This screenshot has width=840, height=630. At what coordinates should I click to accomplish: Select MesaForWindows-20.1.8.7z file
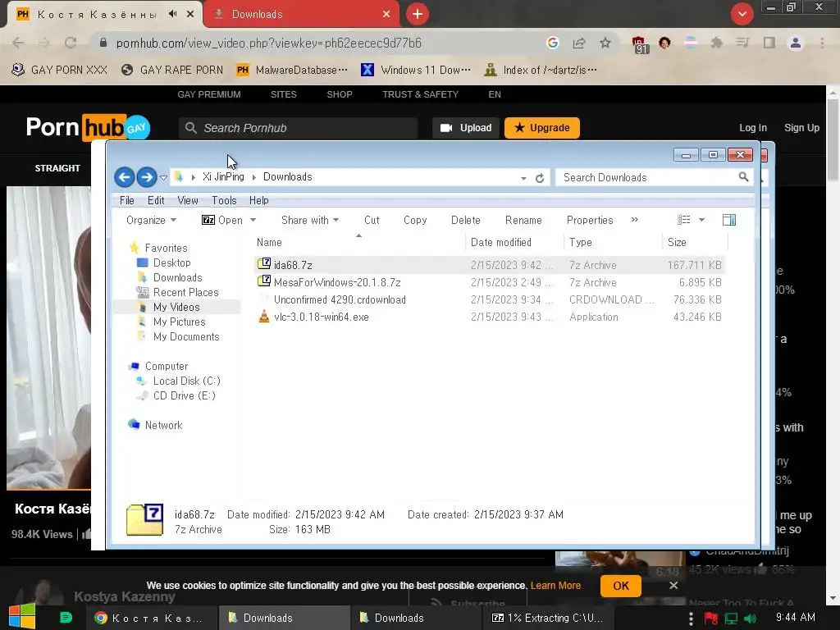coord(490,282)
